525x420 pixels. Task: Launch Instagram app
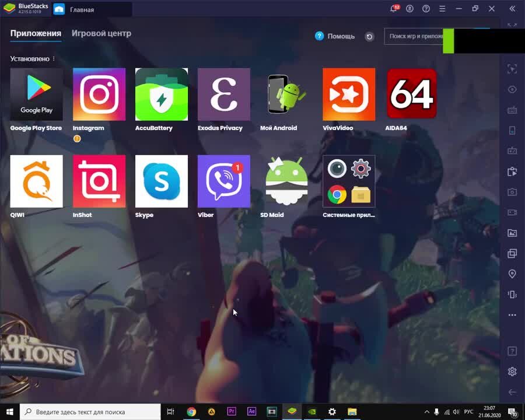(x=99, y=94)
